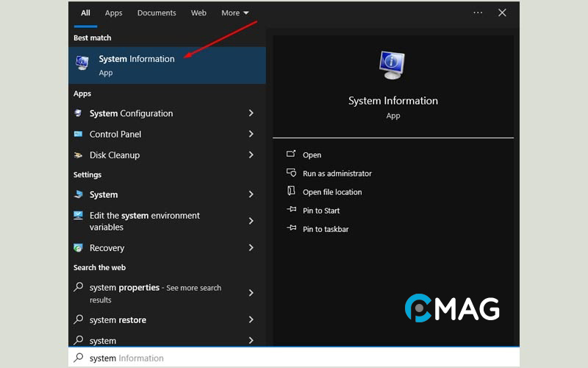Select the Web search tab
This screenshot has width=588, height=368.
(198, 13)
